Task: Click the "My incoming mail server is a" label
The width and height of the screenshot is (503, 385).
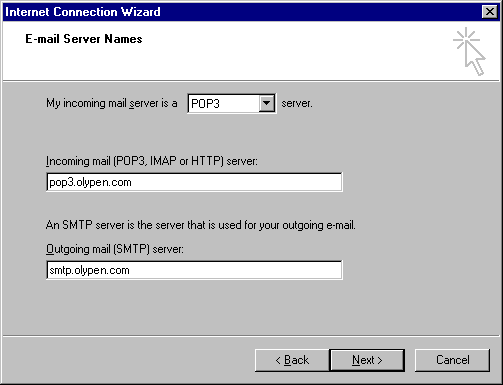Action: [112, 103]
